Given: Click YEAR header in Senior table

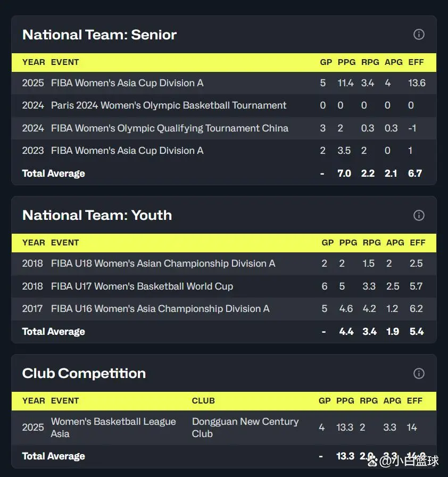Looking at the screenshot, I should point(34,62).
